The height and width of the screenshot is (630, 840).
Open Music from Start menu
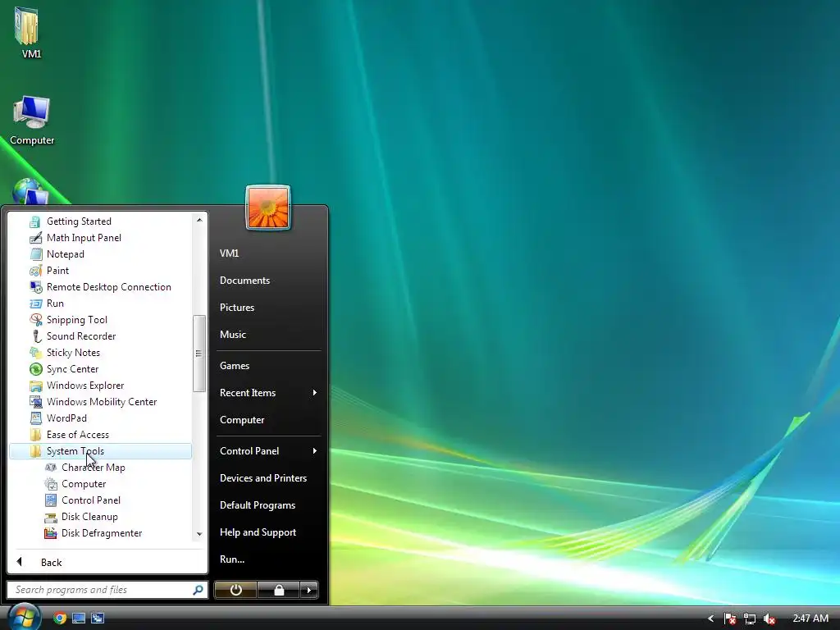tap(233, 335)
